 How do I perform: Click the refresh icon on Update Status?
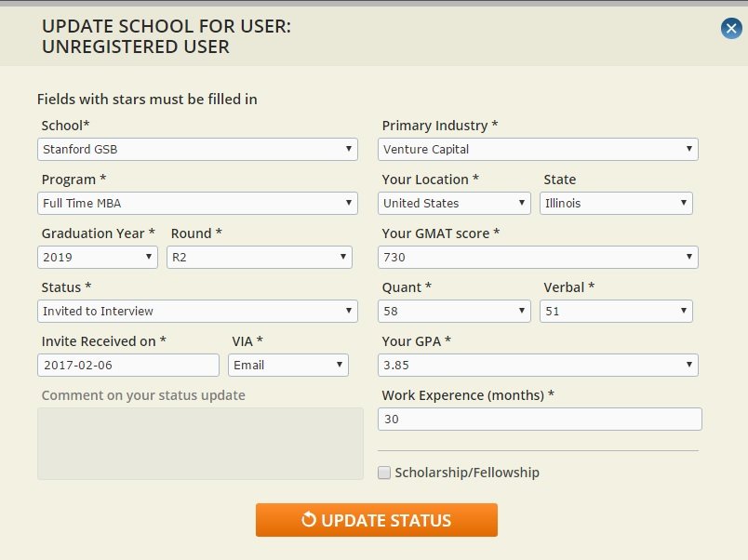pyautogui.click(x=309, y=520)
